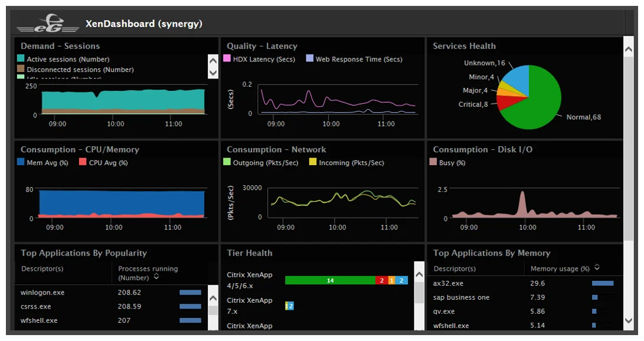Click HDX Latency pink legend swatch
Viewport: 644px width, 341px height.
point(227,58)
